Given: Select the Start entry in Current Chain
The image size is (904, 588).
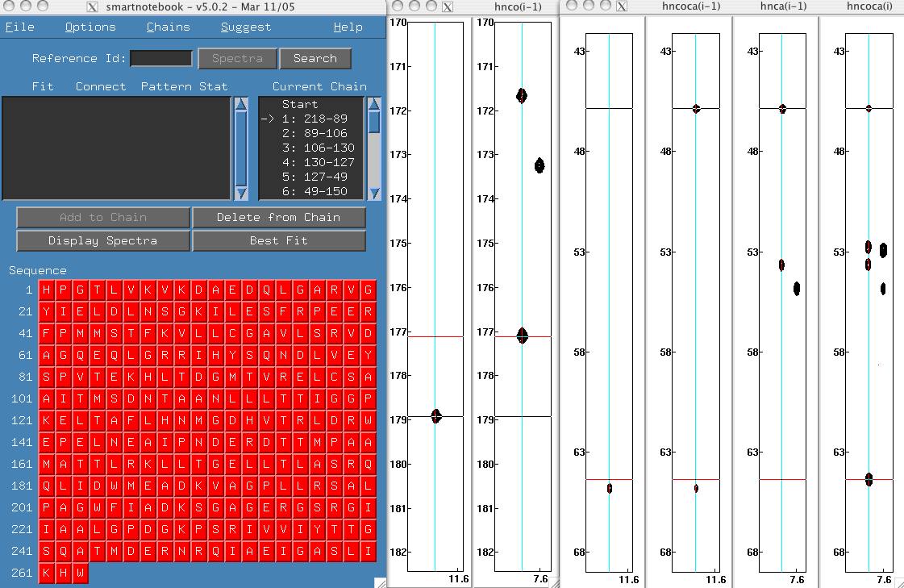Looking at the screenshot, I should coord(300,104).
